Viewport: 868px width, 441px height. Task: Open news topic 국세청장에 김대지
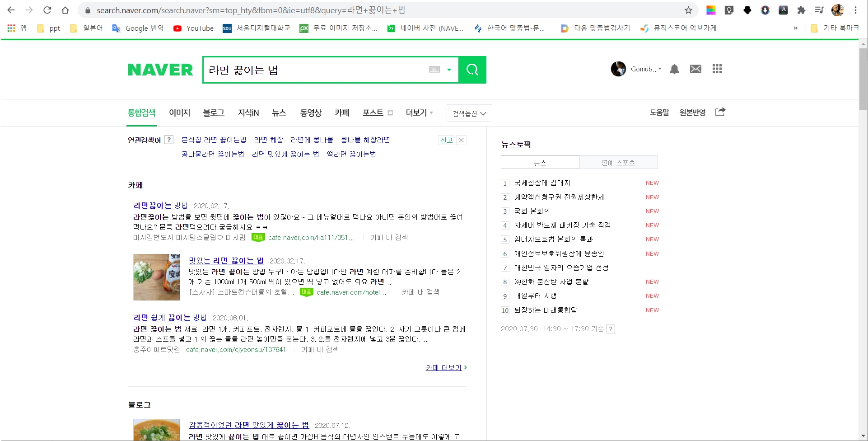point(542,183)
